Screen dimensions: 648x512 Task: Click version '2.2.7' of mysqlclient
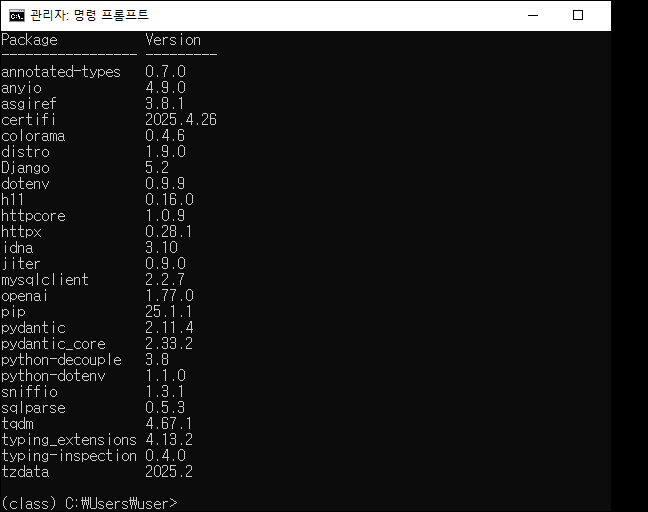165,280
